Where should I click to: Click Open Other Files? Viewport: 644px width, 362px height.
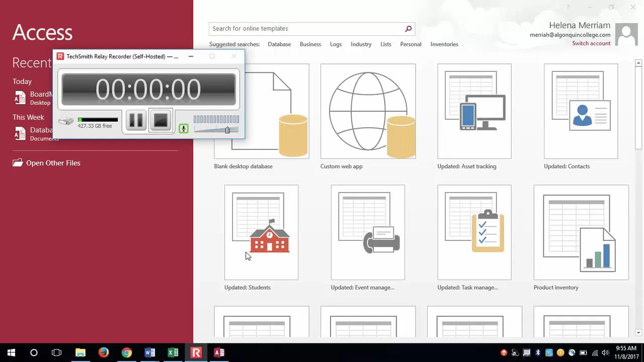(x=53, y=163)
